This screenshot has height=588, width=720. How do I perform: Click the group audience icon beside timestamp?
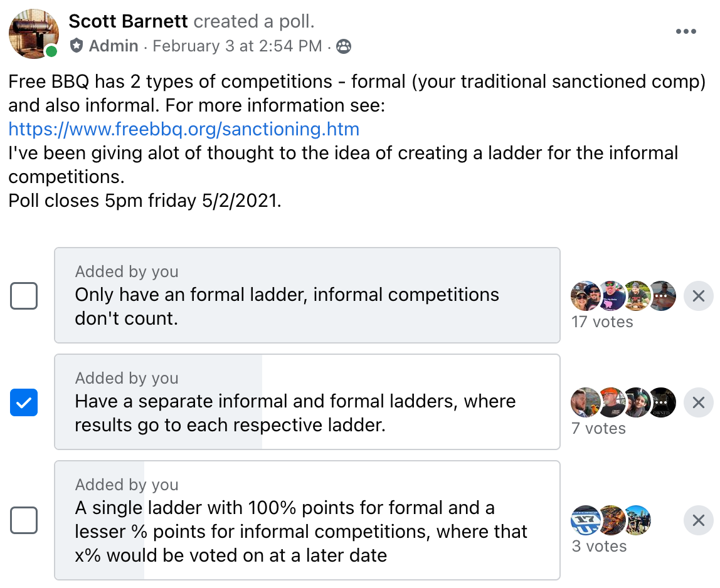(x=344, y=46)
